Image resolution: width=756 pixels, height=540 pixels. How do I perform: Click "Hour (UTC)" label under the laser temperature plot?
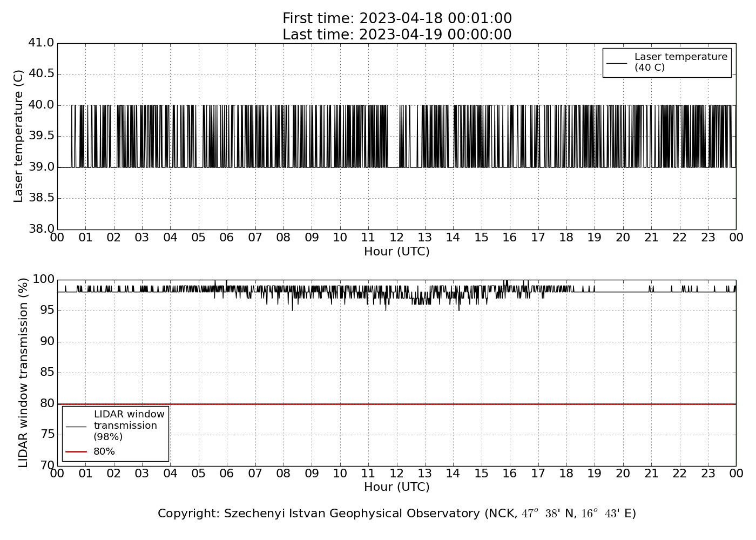coord(397,252)
